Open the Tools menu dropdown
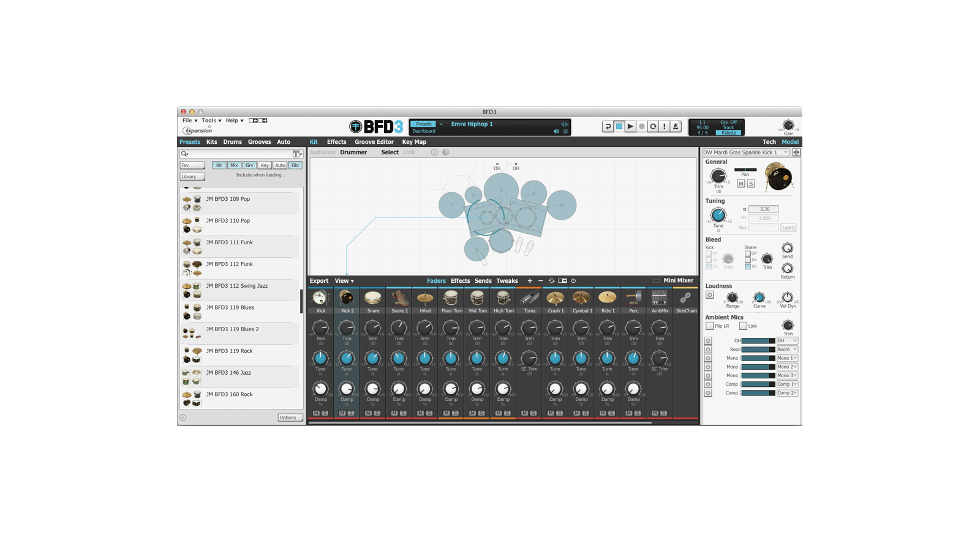Image resolution: width=980 pixels, height=551 pixels. coord(211,121)
